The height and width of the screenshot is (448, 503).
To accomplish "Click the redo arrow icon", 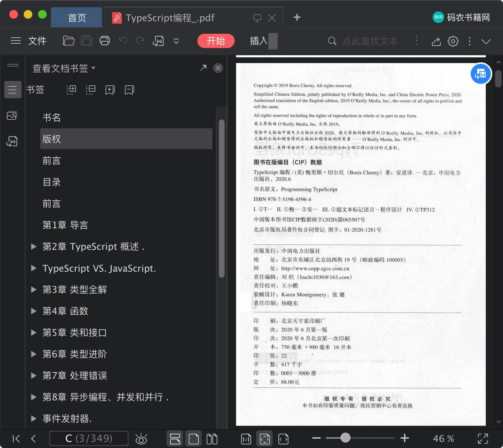I will (x=140, y=41).
